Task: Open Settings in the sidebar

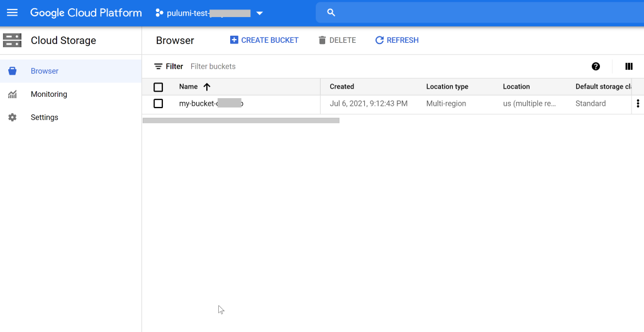Action: point(70,117)
